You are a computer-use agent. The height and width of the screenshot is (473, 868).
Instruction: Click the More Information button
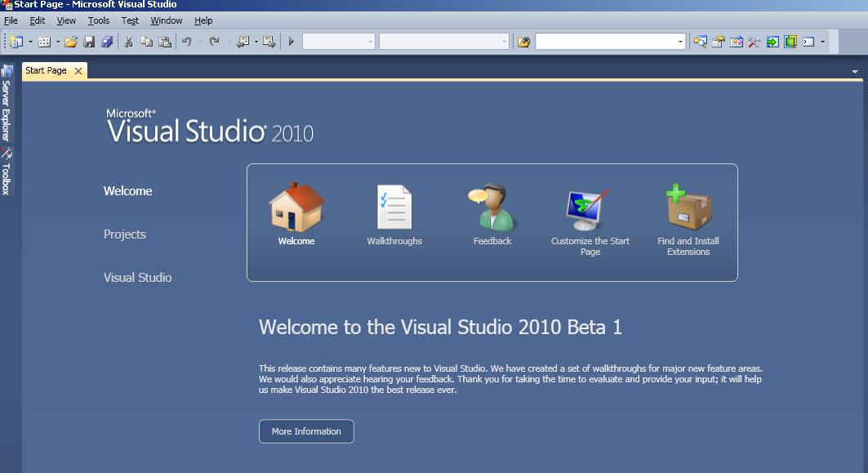pyautogui.click(x=306, y=431)
